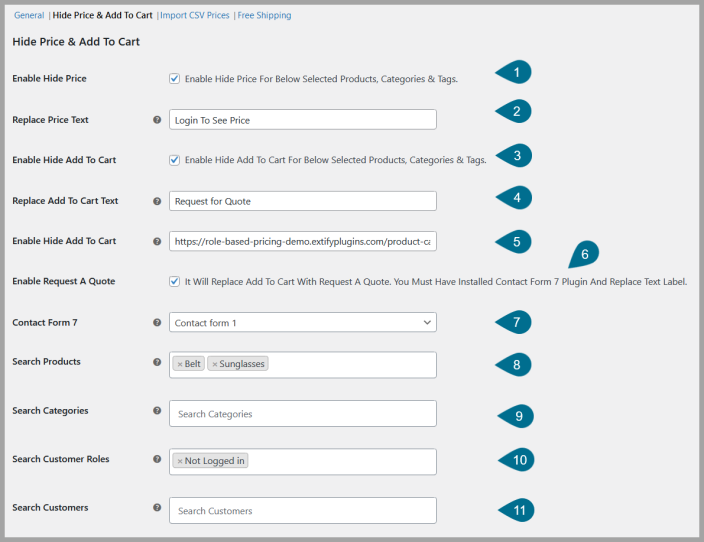
Task: Toggle the Enable Hide Price checkbox
Action: point(175,78)
